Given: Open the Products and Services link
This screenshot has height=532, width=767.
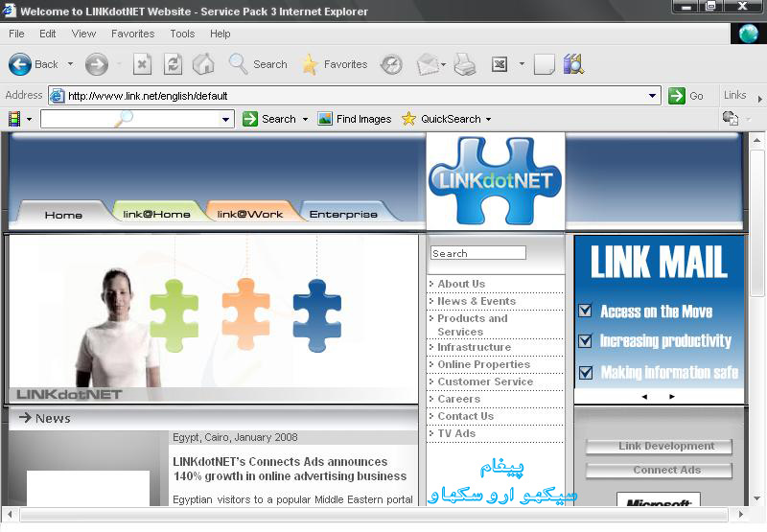Looking at the screenshot, I should click(x=473, y=325).
